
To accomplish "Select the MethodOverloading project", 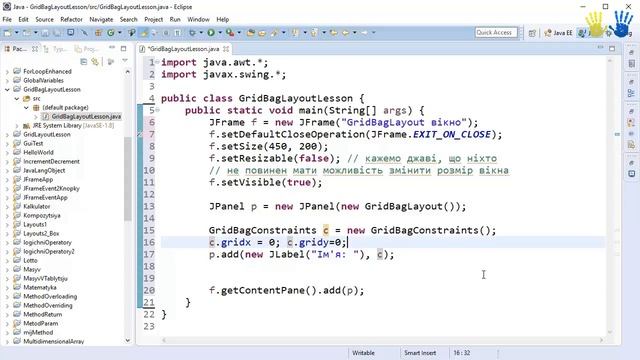I will pos(50,296).
